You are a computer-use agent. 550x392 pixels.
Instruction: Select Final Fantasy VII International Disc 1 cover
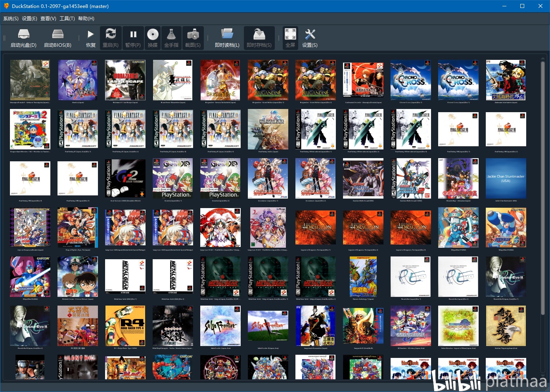pos(316,129)
